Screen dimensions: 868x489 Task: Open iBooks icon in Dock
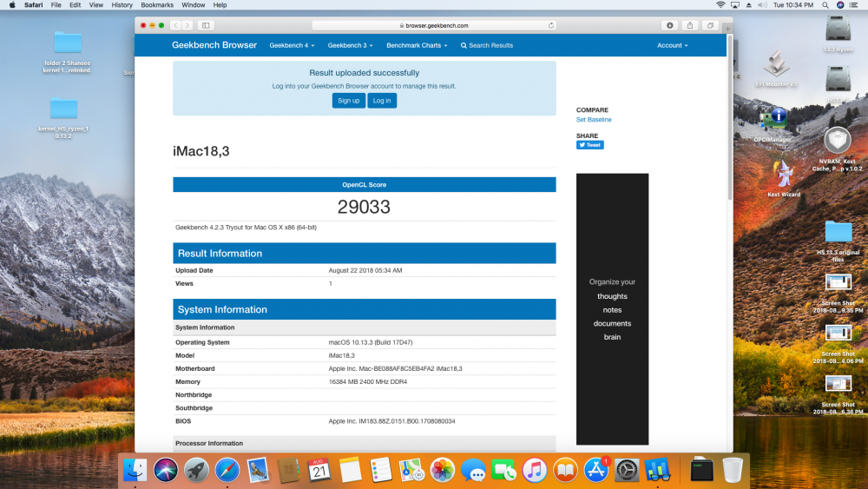(x=565, y=470)
